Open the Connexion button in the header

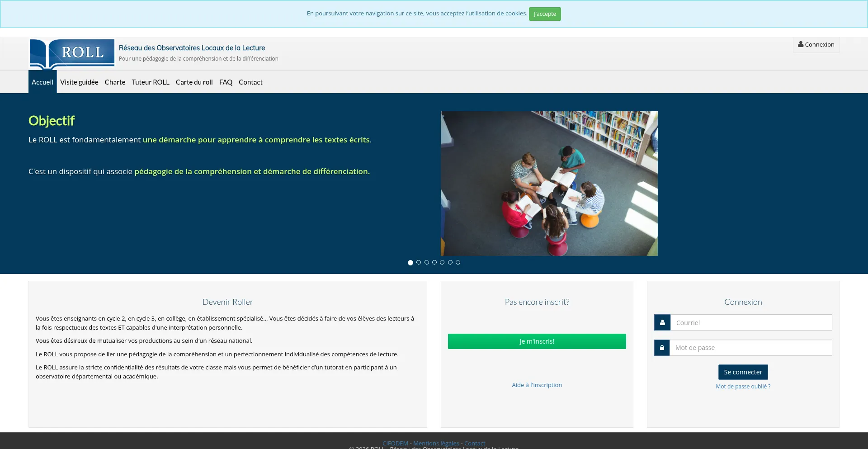[x=816, y=44]
